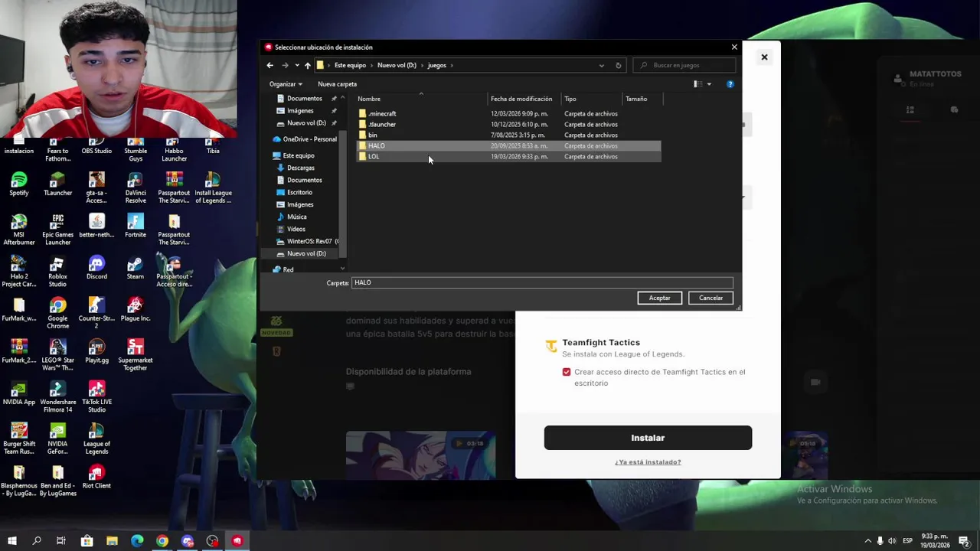The height and width of the screenshot is (551, 980).
Task: Open Discord desktop shortcut
Action: 96,268
